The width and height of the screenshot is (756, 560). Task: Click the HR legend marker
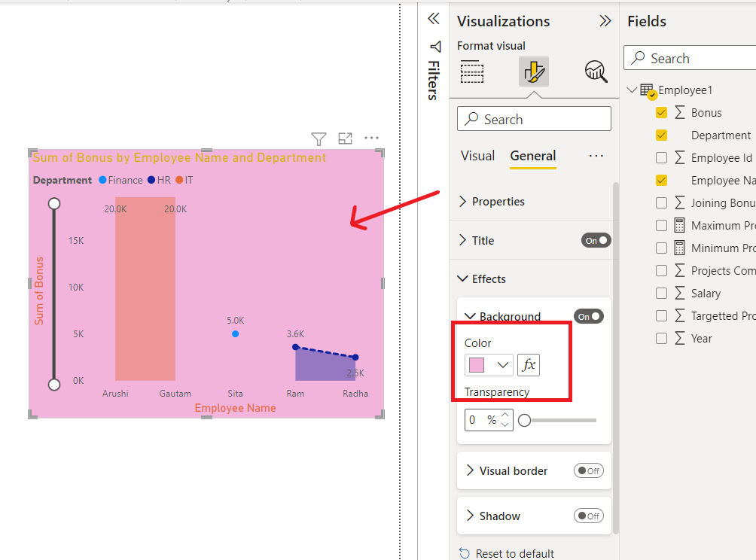[151, 180]
